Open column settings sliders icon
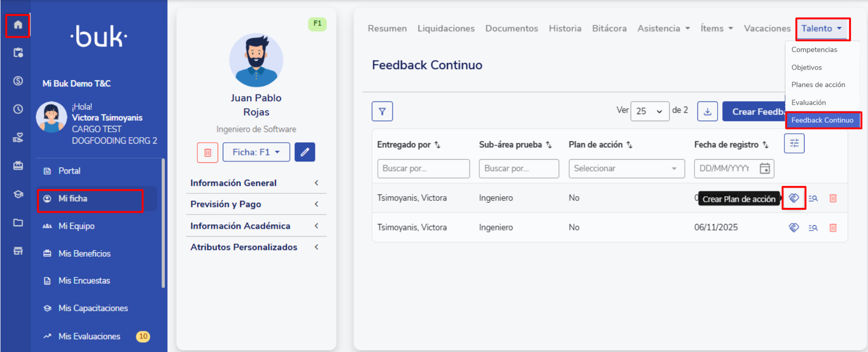 pos(794,144)
